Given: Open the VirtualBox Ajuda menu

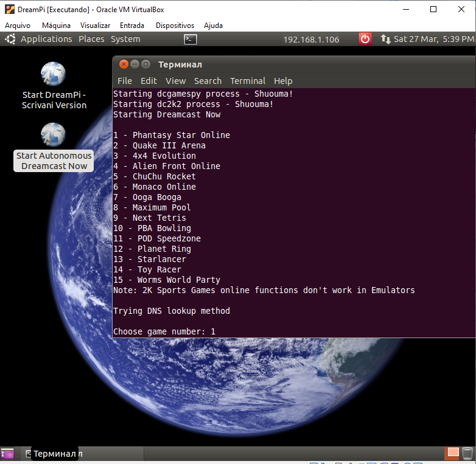Looking at the screenshot, I should pos(213,26).
